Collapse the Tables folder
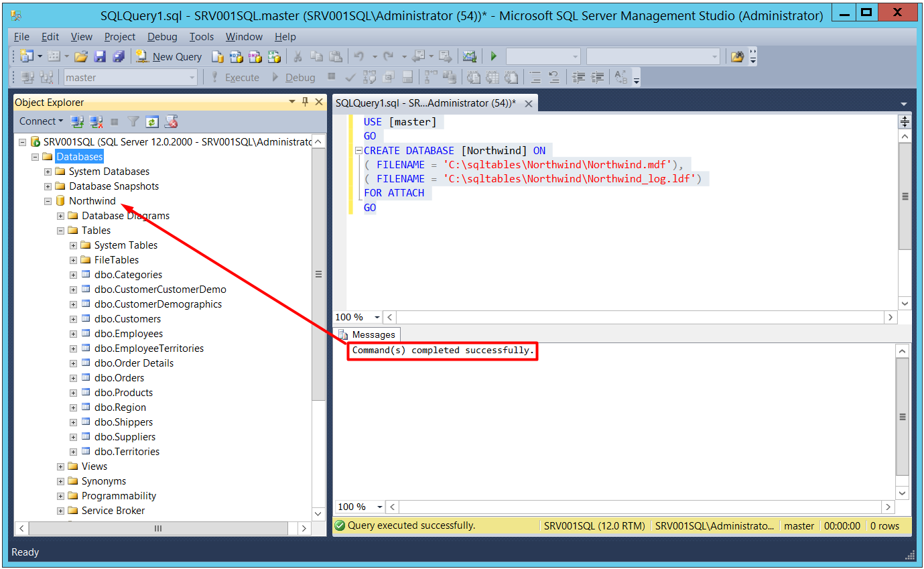The height and width of the screenshot is (569, 924). click(61, 231)
